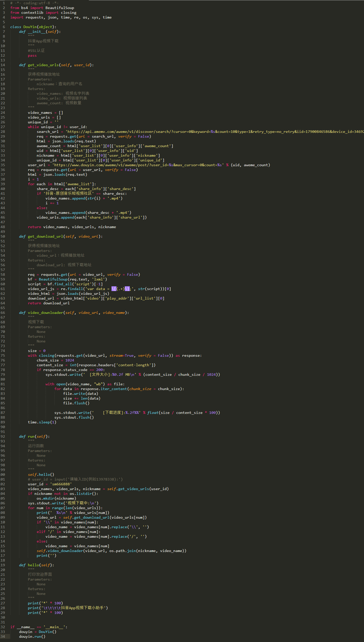364x642 pixels.
Task: Click the class name DouYin in its definition
Action: [30, 27]
